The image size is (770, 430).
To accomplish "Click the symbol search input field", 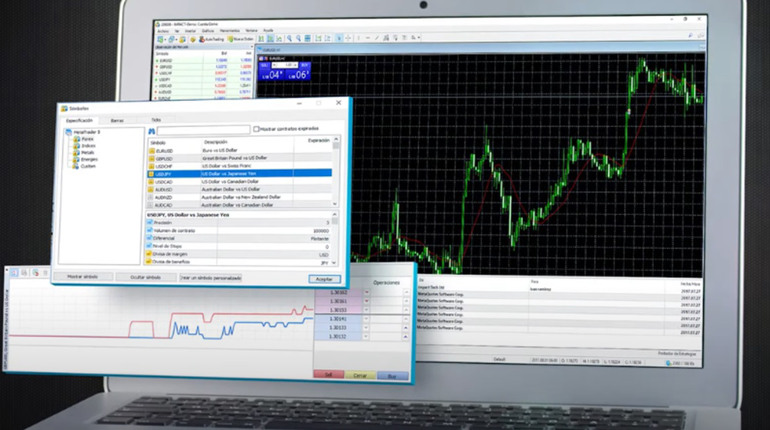I will pyautogui.click(x=203, y=130).
